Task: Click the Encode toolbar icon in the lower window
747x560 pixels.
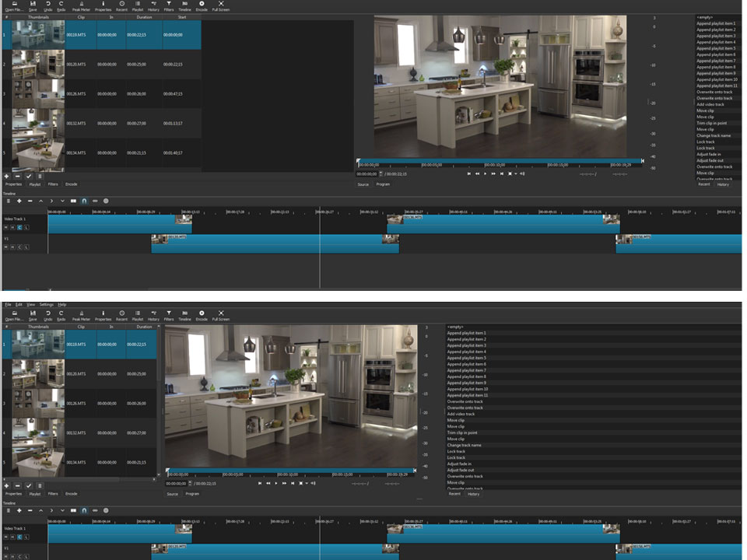Action: pos(202,315)
